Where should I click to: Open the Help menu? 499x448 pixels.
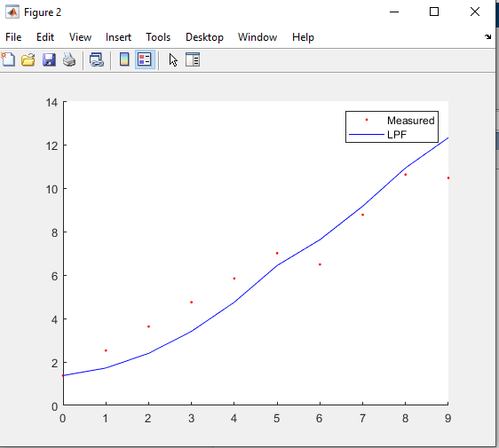click(303, 37)
